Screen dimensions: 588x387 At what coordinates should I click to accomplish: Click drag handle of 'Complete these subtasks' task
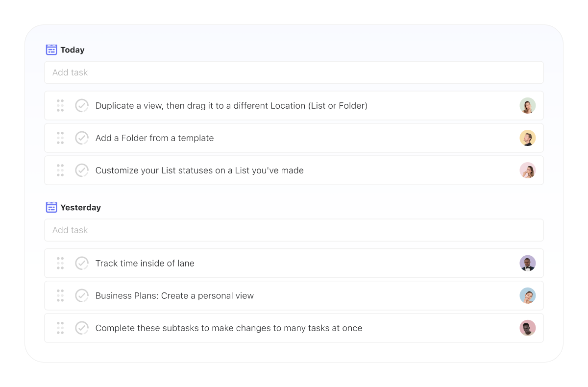coord(60,328)
